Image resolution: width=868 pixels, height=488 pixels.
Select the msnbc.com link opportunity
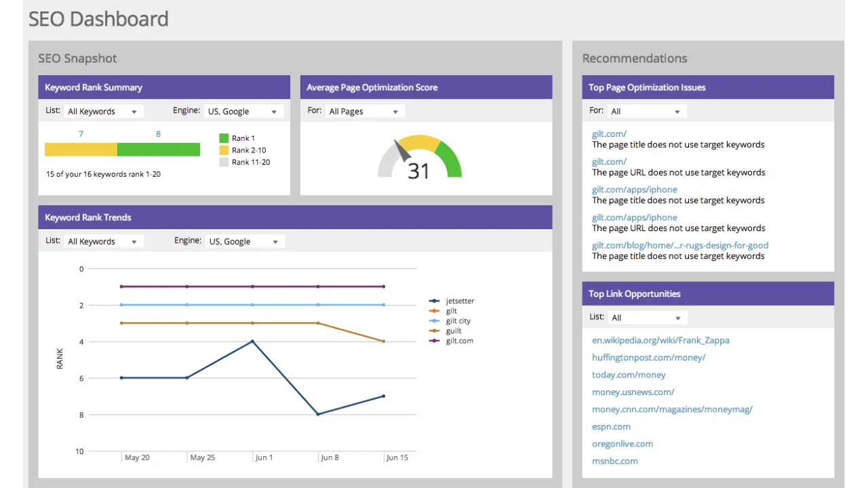614,461
